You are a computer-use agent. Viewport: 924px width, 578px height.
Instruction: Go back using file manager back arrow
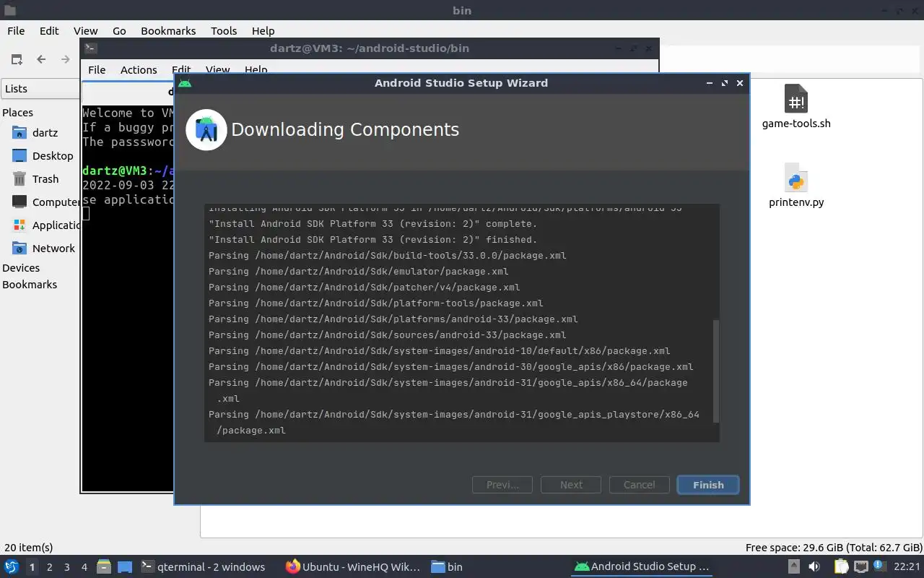(41, 59)
